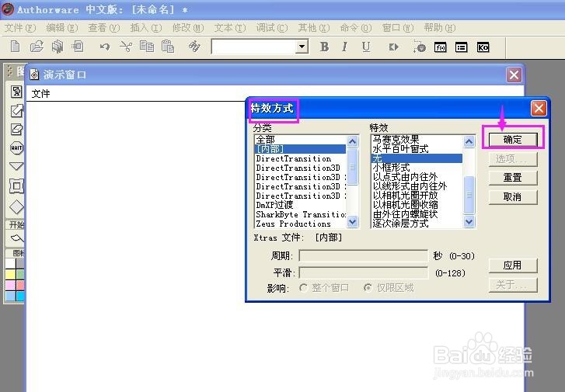Toggle Underline text formatting
The image size is (565, 392).
(x=366, y=47)
